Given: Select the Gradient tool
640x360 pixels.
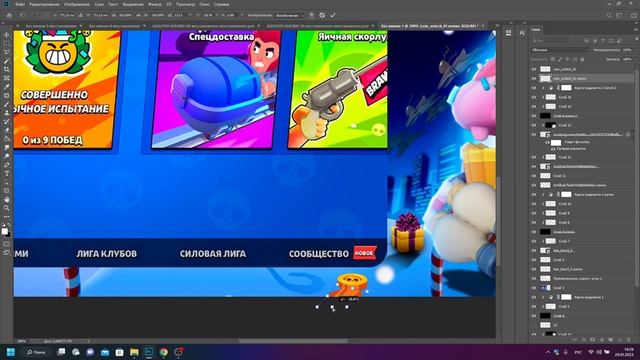Looking at the screenshot, I should pyautogui.click(x=7, y=139).
